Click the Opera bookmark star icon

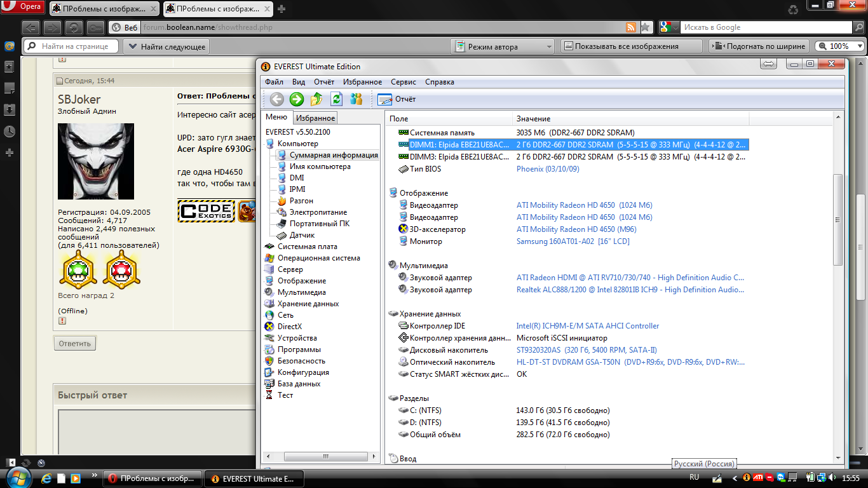pyautogui.click(x=646, y=27)
